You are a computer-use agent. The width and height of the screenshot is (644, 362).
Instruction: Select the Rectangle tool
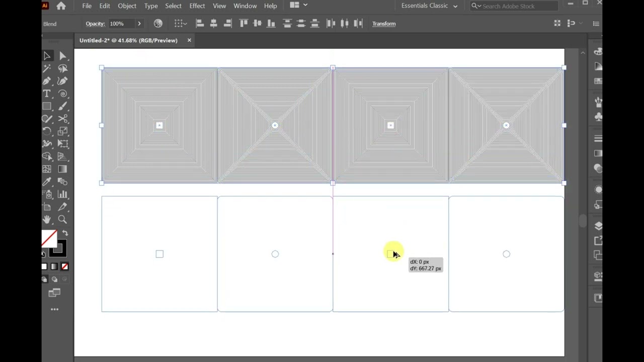pyautogui.click(x=47, y=106)
